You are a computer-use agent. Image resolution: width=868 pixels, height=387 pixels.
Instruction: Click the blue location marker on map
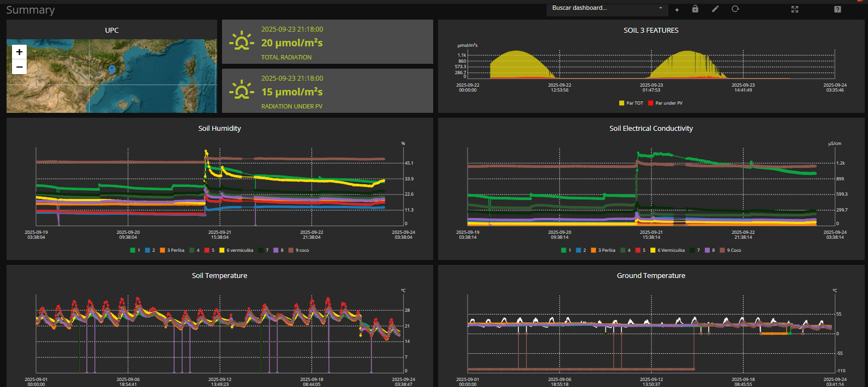(x=112, y=69)
